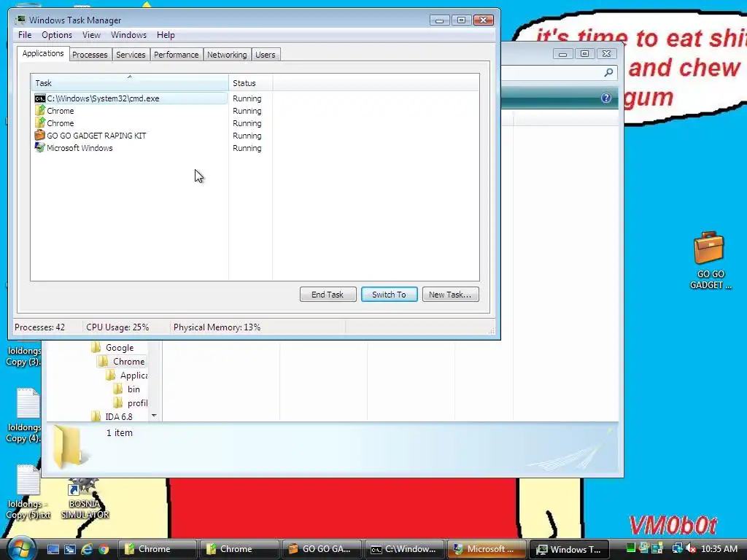The width and height of the screenshot is (747, 560).
Task: Switch to Microsoft ... taskbar button
Action: pos(487,549)
